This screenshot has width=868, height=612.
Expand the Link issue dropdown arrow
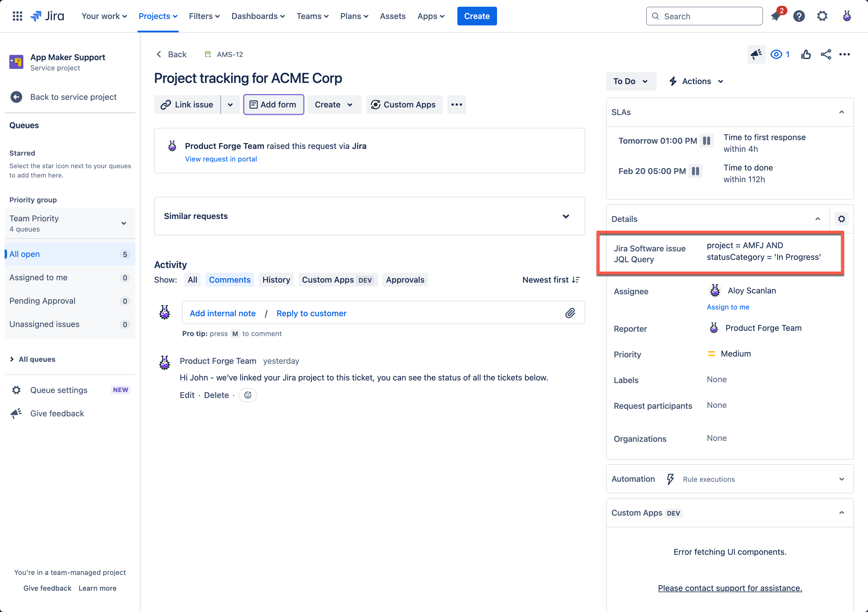pyautogui.click(x=230, y=105)
